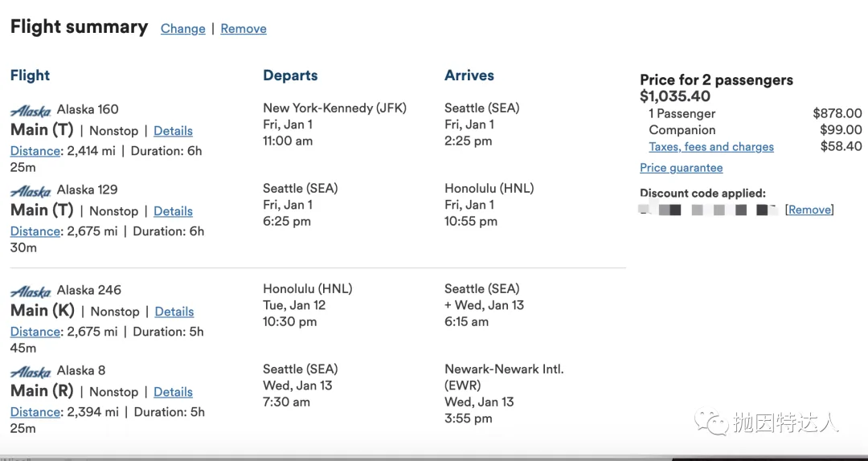
Task: Click Alaska logo beside flight 160
Action: click(31, 111)
